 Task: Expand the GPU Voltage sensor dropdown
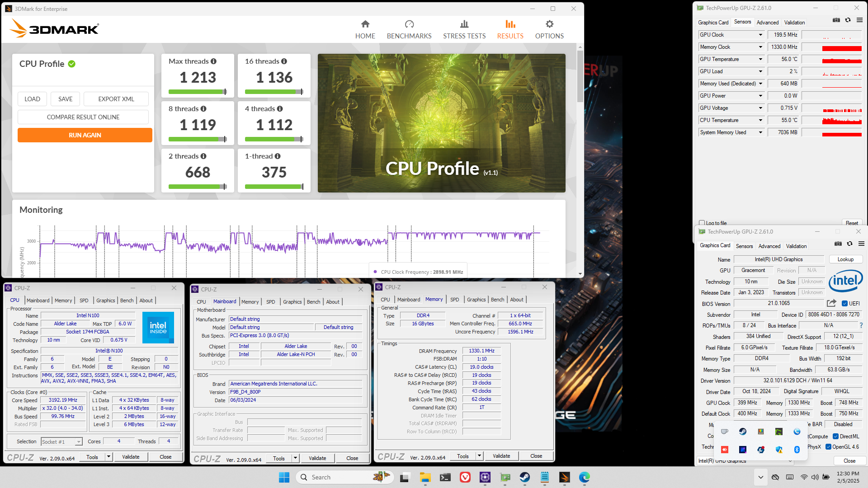760,108
